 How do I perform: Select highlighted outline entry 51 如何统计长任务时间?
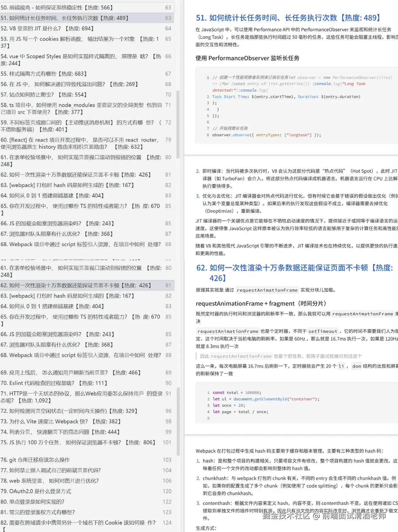[87, 18]
